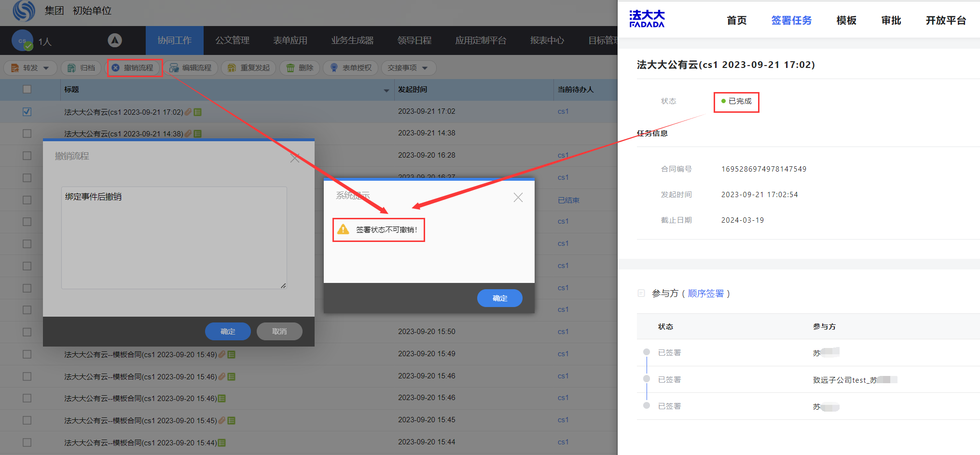Open FADADA 模板 tab
Image resolution: width=980 pixels, height=455 pixels.
pyautogui.click(x=846, y=20)
